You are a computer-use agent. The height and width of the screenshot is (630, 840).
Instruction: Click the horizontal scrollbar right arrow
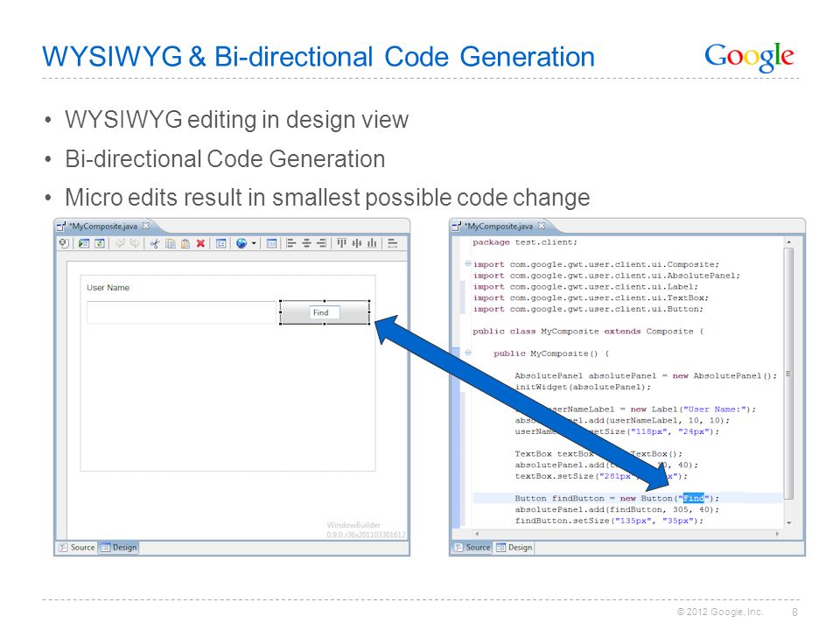coord(777,534)
